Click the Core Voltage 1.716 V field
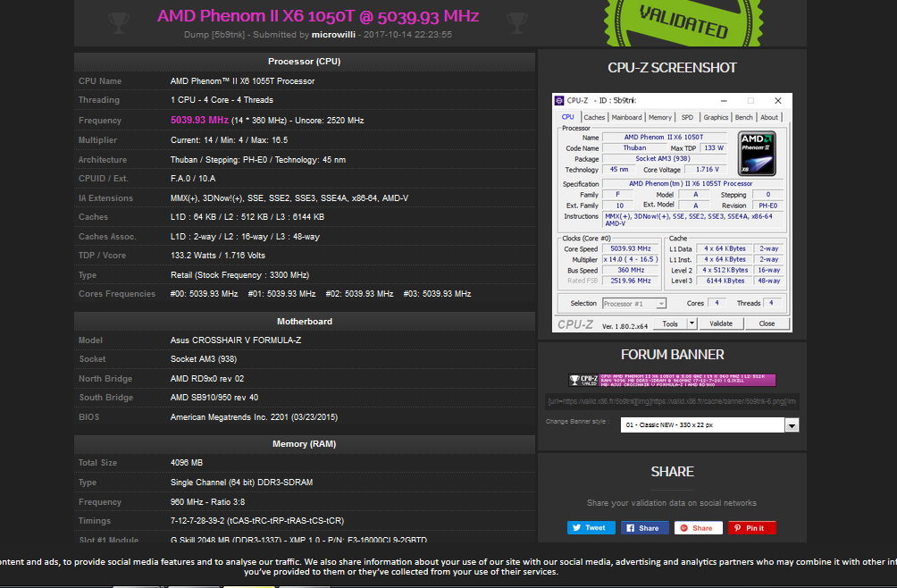Viewport: 897px width, 588px height. [707, 170]
